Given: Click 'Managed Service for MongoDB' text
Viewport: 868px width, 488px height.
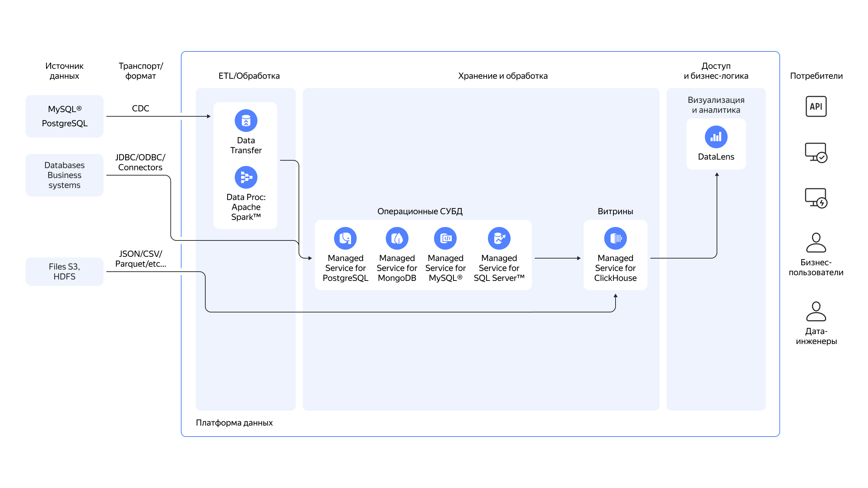Looking at the screenshot, I should coord(397,268).
